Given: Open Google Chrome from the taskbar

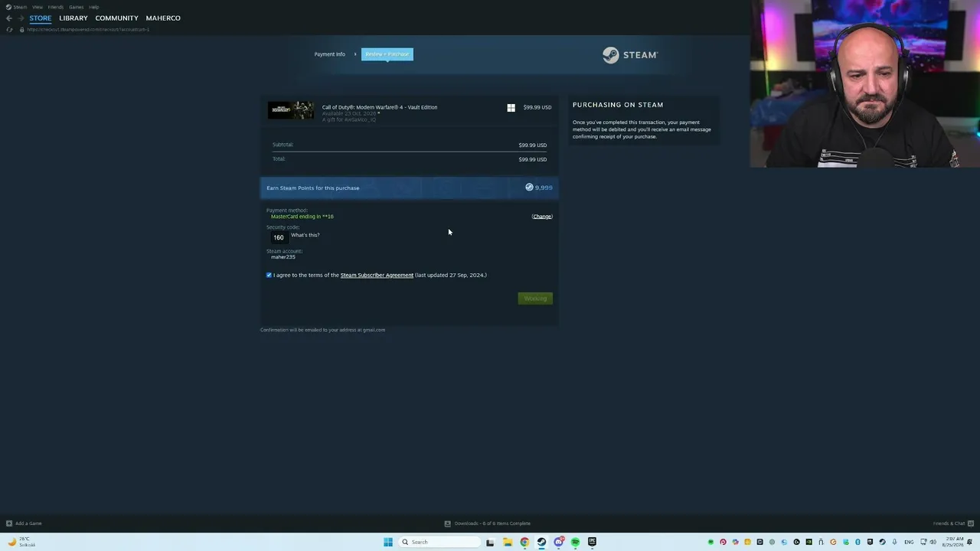Looking at the screenshot, I should click(524, 542).
